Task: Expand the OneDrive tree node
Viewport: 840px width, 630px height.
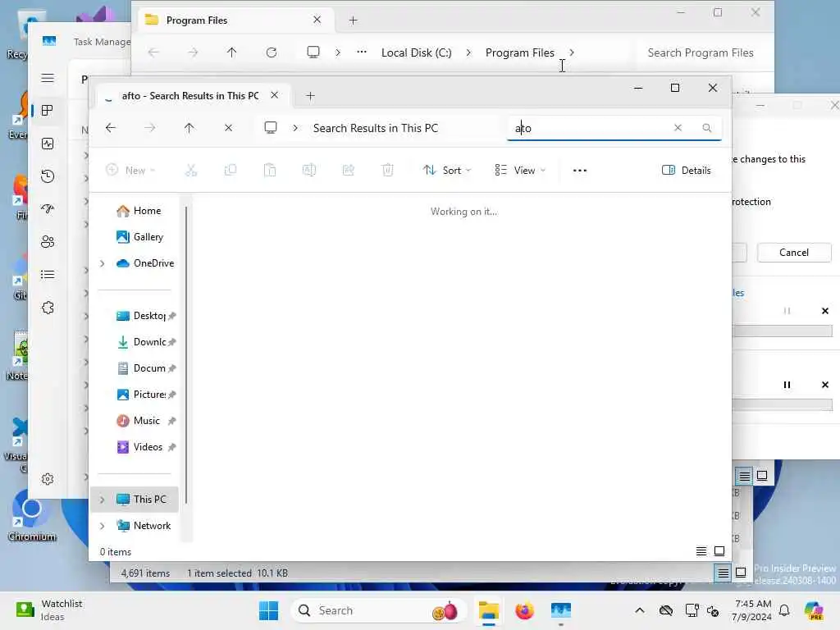Action: [103, 263]
